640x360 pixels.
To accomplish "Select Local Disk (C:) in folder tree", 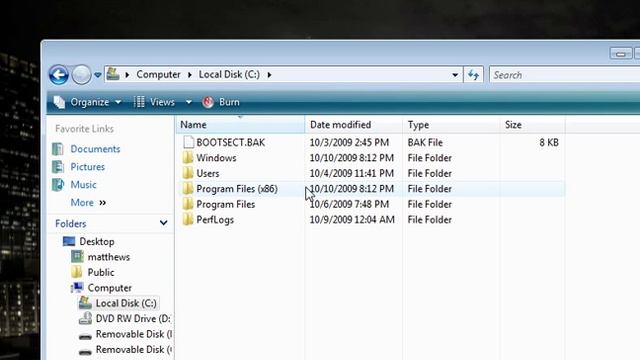I will [126, 304].
